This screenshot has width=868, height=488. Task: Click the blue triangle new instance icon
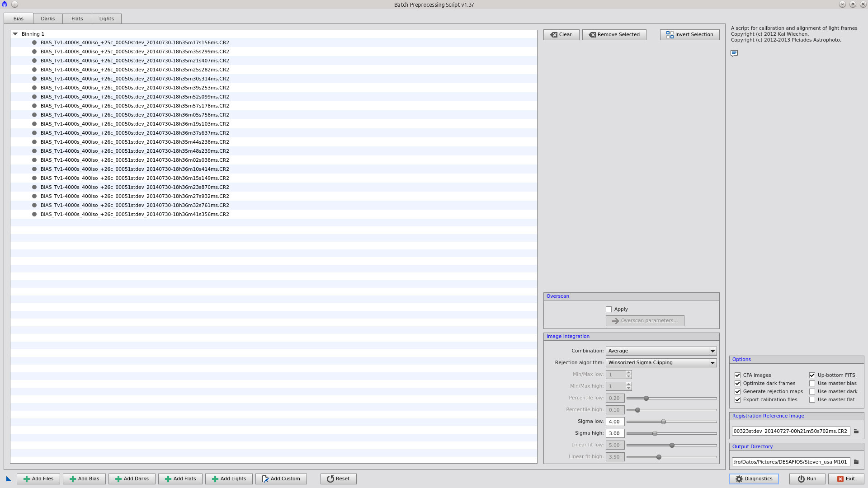[x=9, y=479]
